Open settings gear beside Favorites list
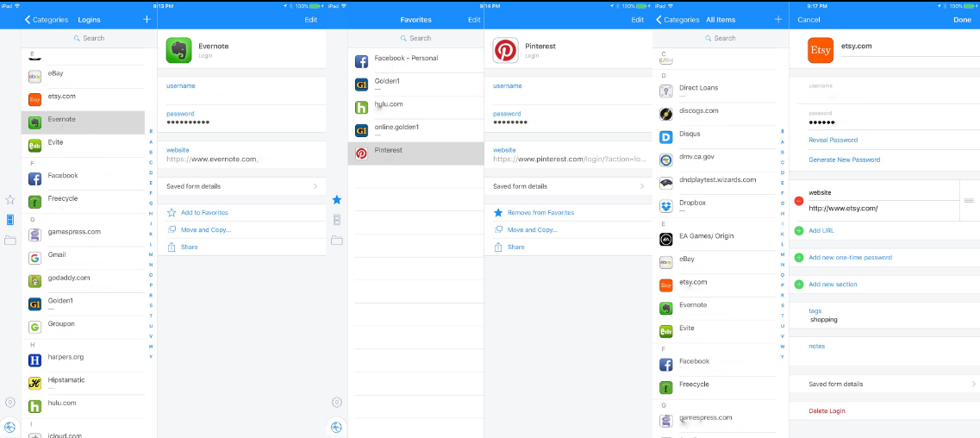The width and height of the screenshot is (980, 438). point(337,403)
